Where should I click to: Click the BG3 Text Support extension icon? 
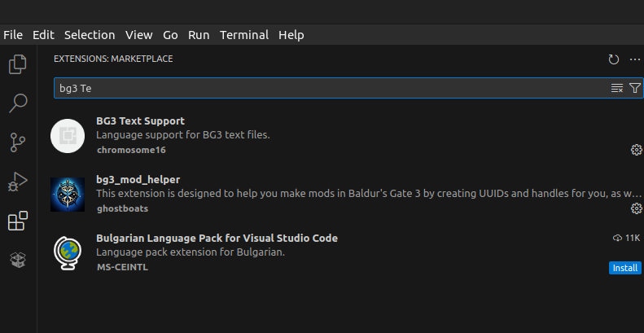click(x=68, y=136)
